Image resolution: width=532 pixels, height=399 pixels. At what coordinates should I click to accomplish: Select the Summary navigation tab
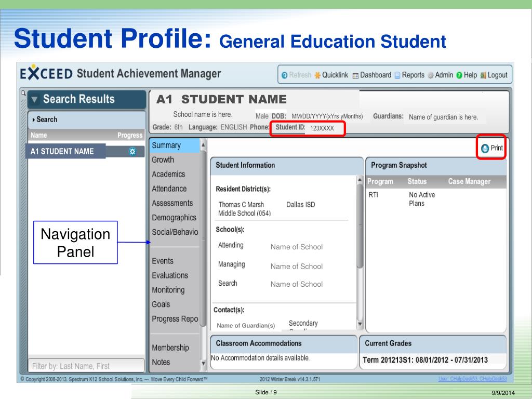click(x=175, y=145)
